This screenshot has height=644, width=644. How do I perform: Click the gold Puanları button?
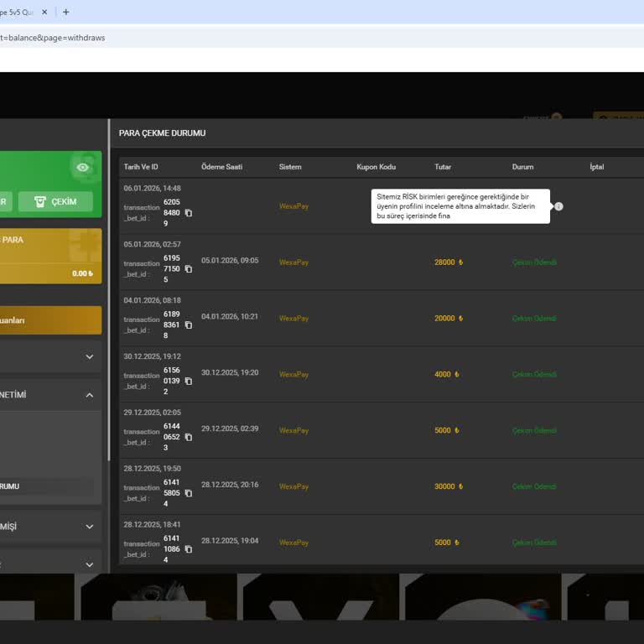click(49, 320)
